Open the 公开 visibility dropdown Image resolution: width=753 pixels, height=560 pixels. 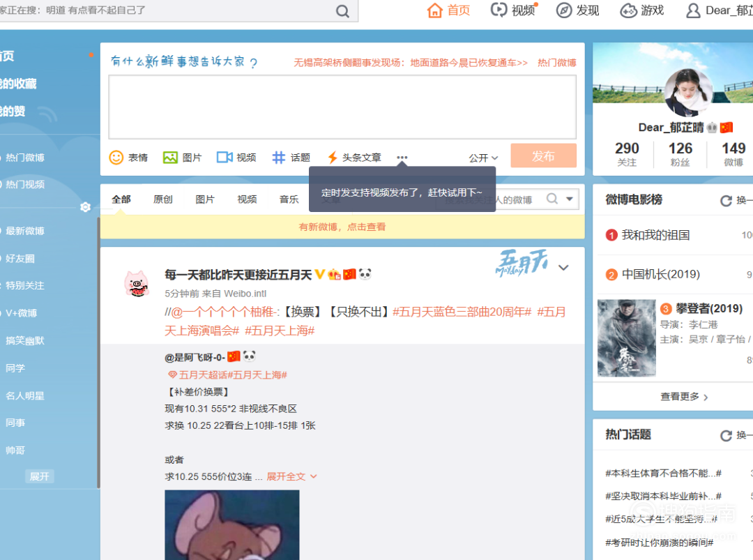tap(483, 158)
